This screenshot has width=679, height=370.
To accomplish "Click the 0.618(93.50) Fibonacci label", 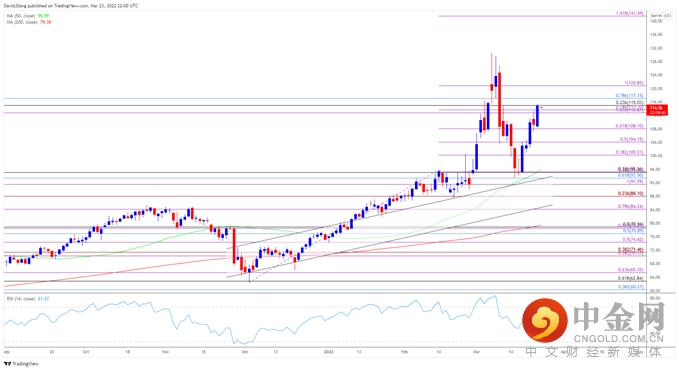I will [x=630, y=175].
